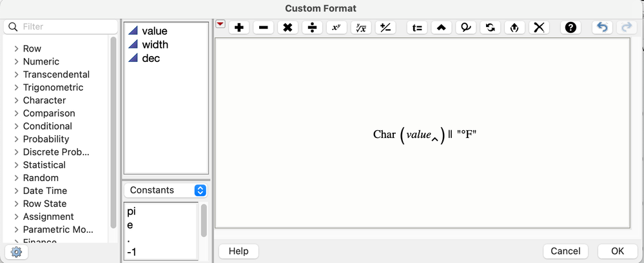Click the Add (plus) operator button
Viewport: 644px width, 263px height.
(x=239, y=28)
